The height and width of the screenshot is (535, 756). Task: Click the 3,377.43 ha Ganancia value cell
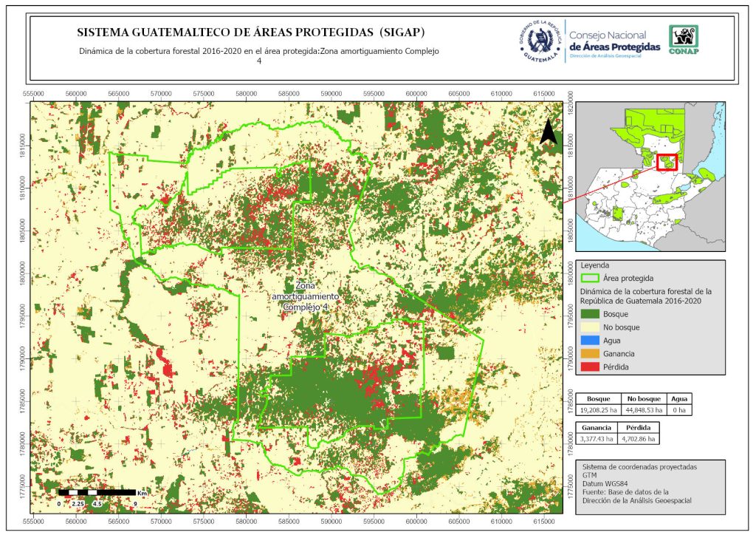click(x=594, y=438)
